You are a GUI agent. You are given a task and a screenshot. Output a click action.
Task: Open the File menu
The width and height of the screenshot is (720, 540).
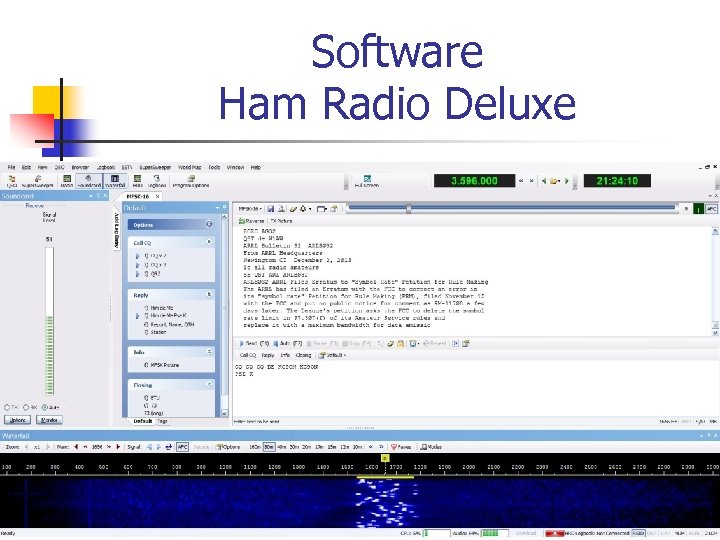click(11, 168)
